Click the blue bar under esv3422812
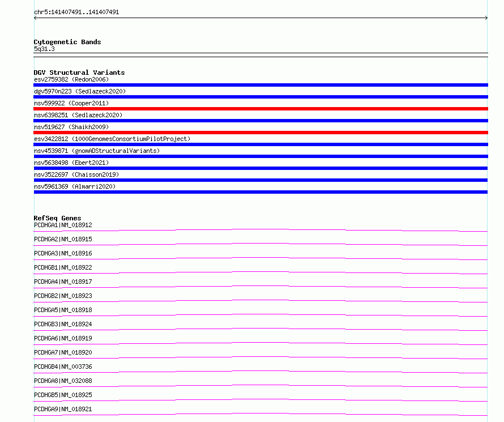This screenshot has width=504, height=422. coord(260,144)
